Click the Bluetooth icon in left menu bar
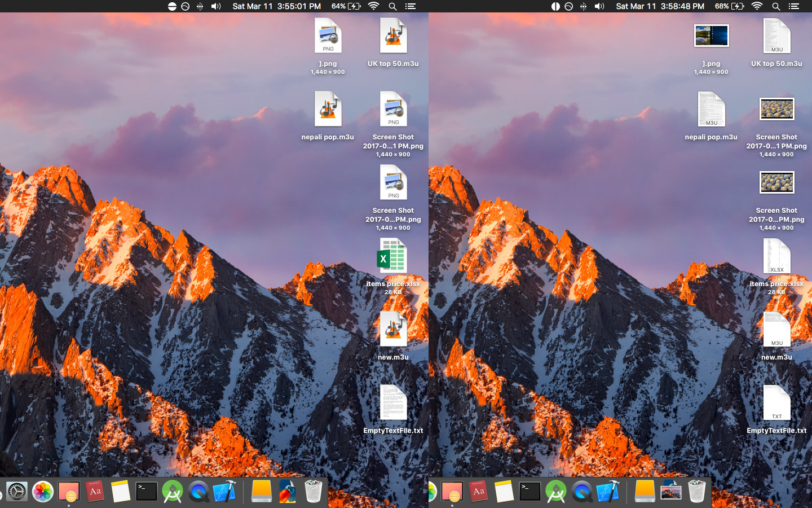The width and height of the screenshot is (812, 508). 200,6
